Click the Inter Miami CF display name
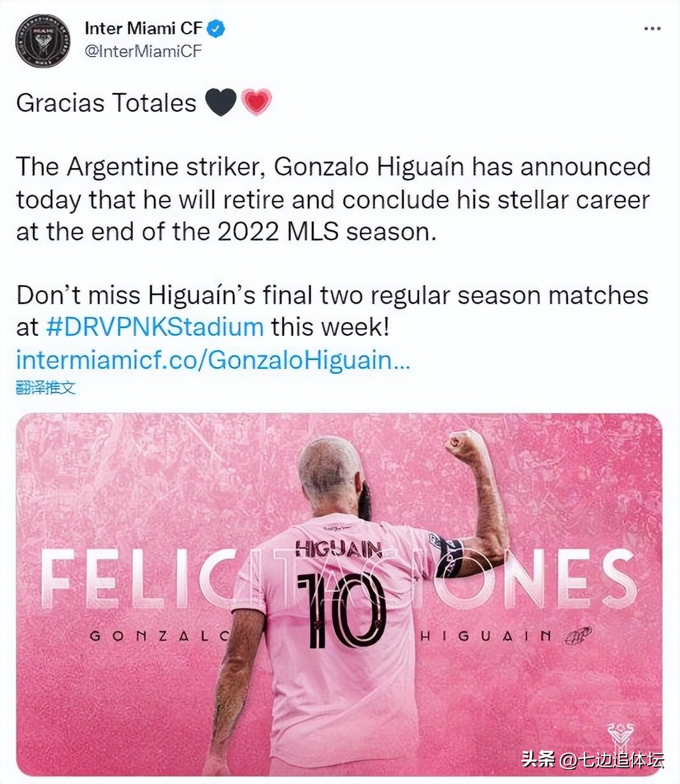 coord(143,29)
